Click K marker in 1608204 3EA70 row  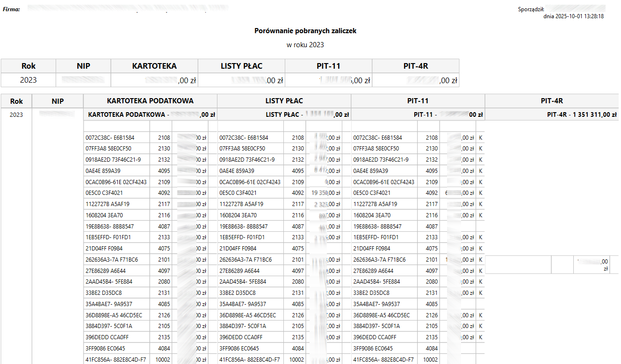pos(480,215)
